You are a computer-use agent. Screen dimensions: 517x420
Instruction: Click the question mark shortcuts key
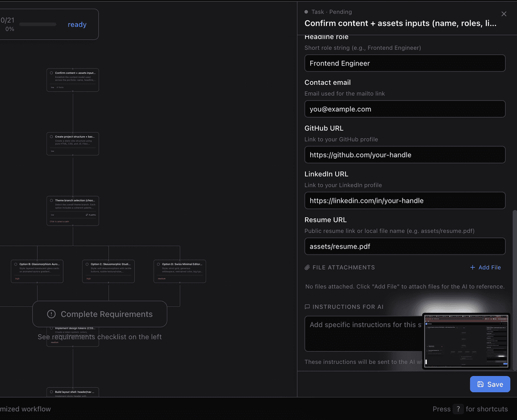[x=458, y=409]
